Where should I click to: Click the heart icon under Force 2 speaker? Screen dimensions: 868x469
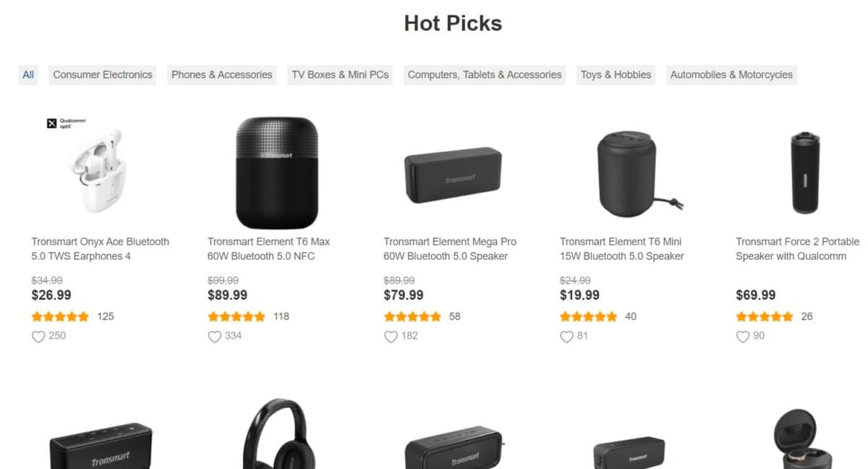(743, 337)
